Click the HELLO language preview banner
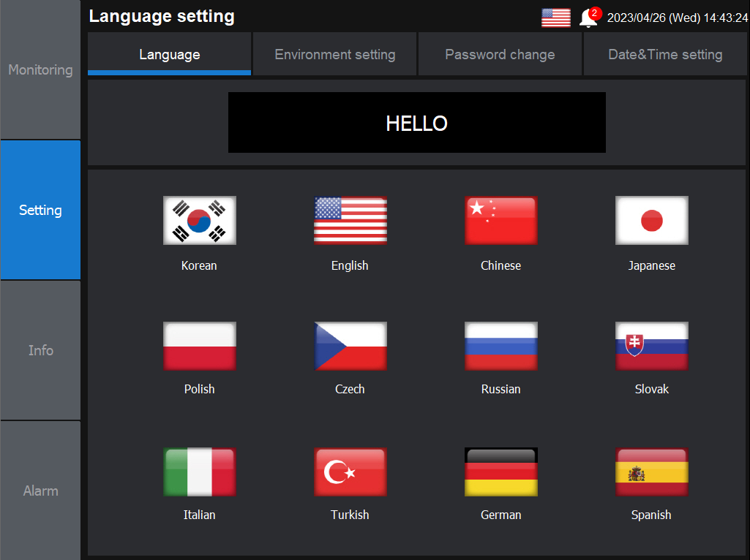The height and width of the screenshot is (560, 750). pos(417,122)
